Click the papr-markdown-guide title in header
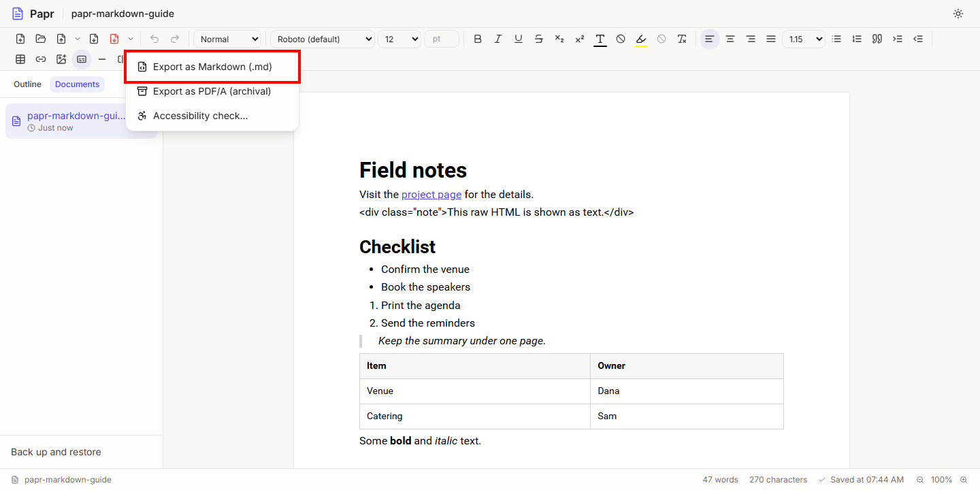 (122, 14)
